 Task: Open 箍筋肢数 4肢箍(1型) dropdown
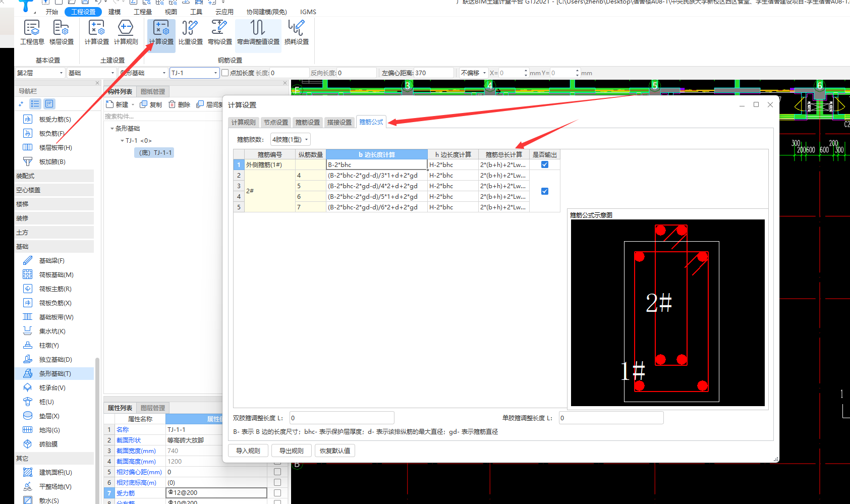coord(291,139)
